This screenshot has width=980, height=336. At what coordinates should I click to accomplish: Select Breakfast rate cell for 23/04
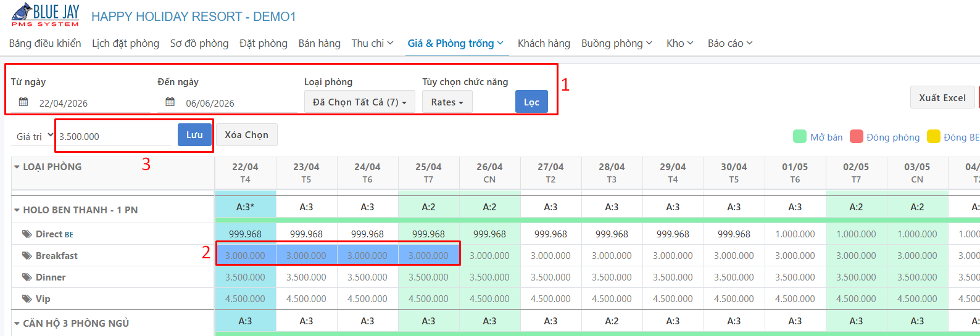[x=306, y=255]
